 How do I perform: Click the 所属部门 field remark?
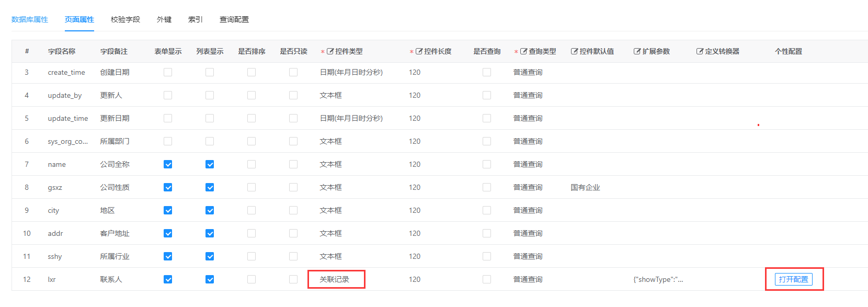tap(115, 141)
